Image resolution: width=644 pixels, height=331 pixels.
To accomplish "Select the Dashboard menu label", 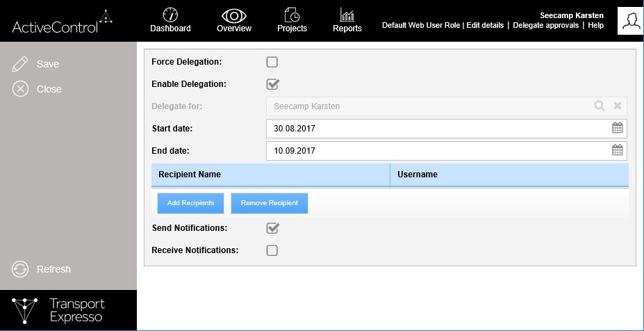I will 170,29.
